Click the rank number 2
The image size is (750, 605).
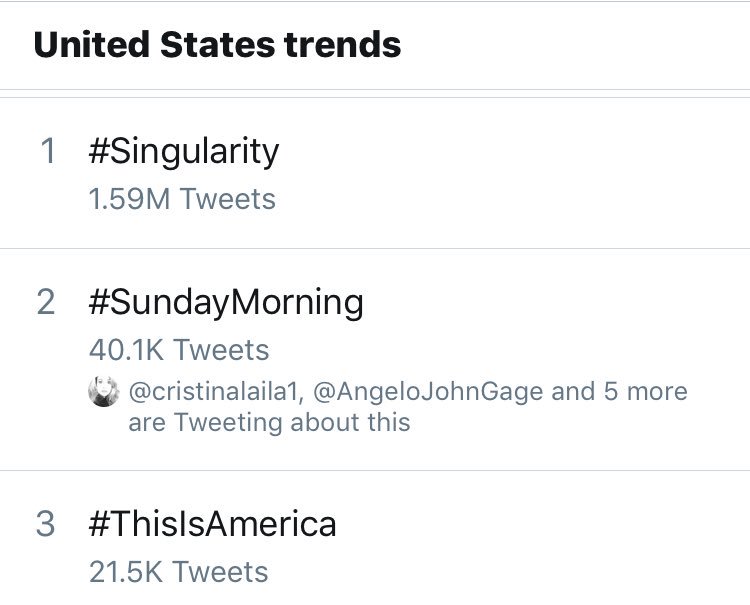point(46,302)
